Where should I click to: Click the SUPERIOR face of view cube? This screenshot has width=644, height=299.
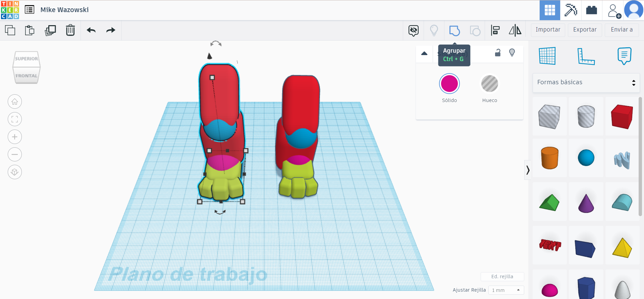pos(26,59)
